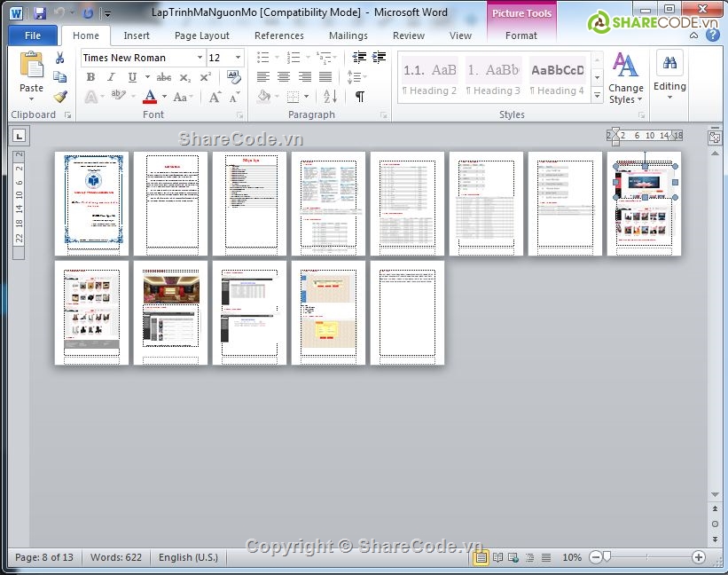Open the Editing group menu

click(x=669, y=75)
